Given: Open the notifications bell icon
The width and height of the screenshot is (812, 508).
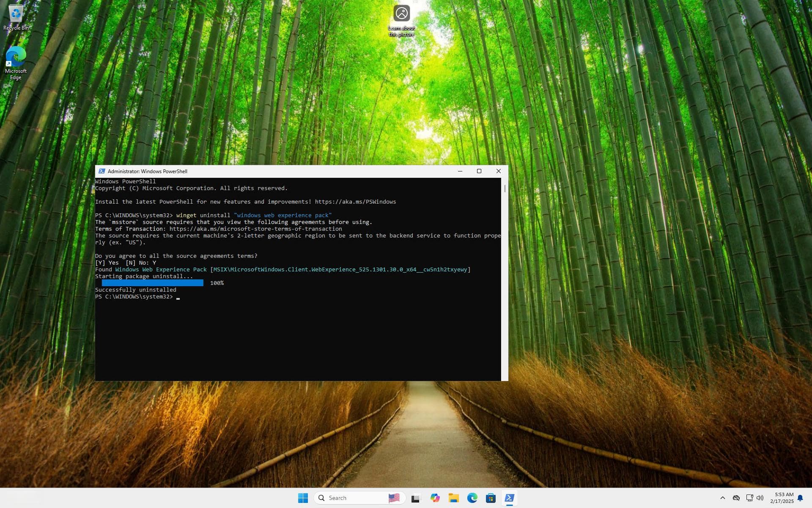Looking at the screenshot, I should pyautogui.click(x=800, y=498).
